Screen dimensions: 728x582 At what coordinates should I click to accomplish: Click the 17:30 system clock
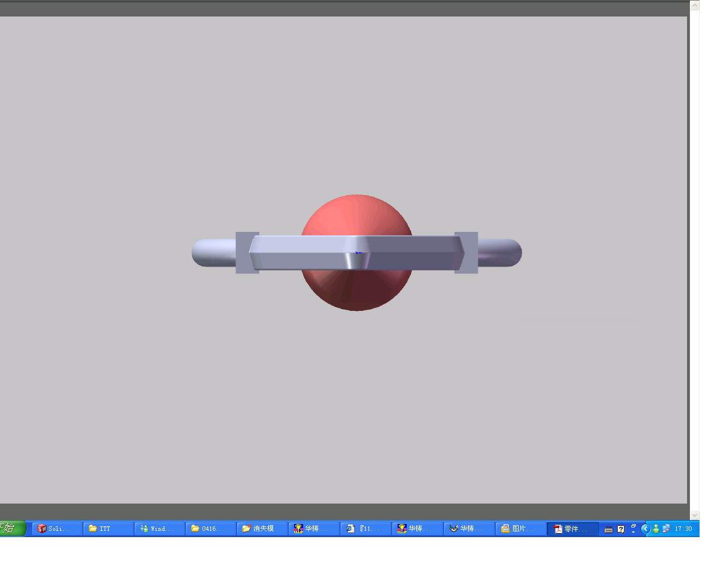tap(684, 529)
